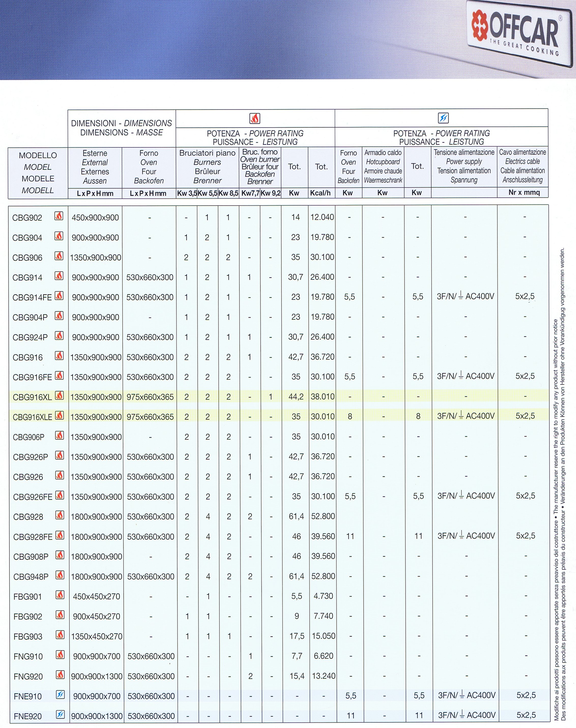Click dimensions 900x900x1300 for FNG920
This screenshot has height=728, width=576.
(97, 676)
